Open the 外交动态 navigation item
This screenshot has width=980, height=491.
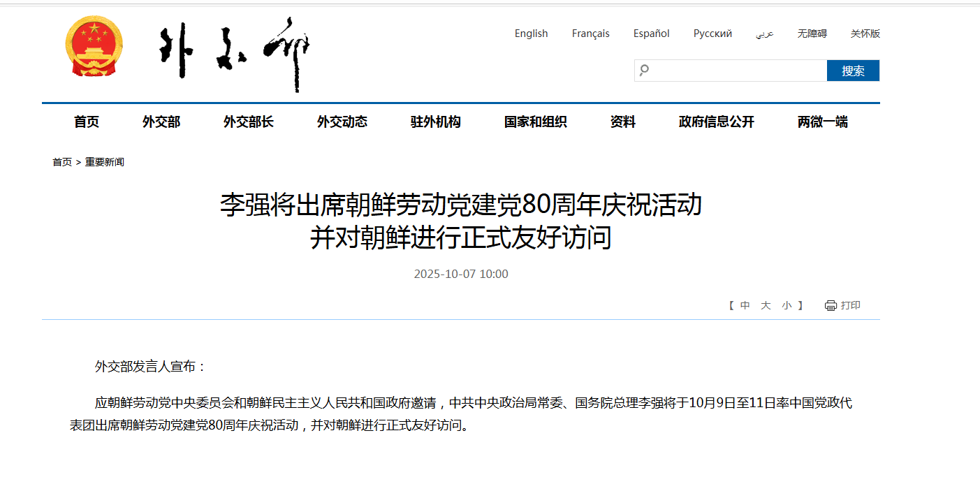342,122
